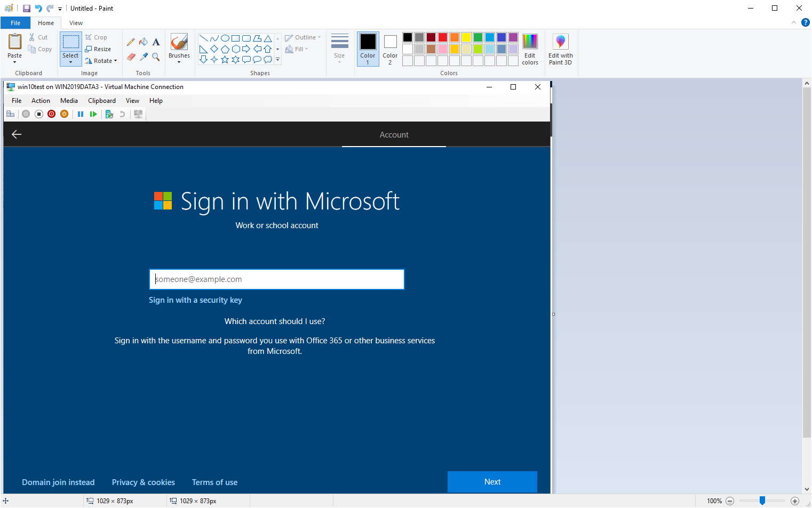Choose the Fill with color bucket tool
Image resolution: width=812 pixels, height=508 pixels.
pos(144,42)
